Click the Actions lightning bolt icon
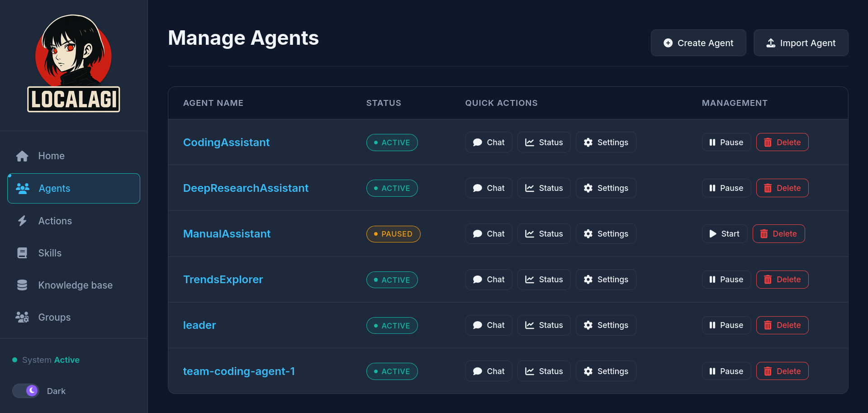Image resolution: width=868 pixels, height=413 pixels. tap(22, 221)
